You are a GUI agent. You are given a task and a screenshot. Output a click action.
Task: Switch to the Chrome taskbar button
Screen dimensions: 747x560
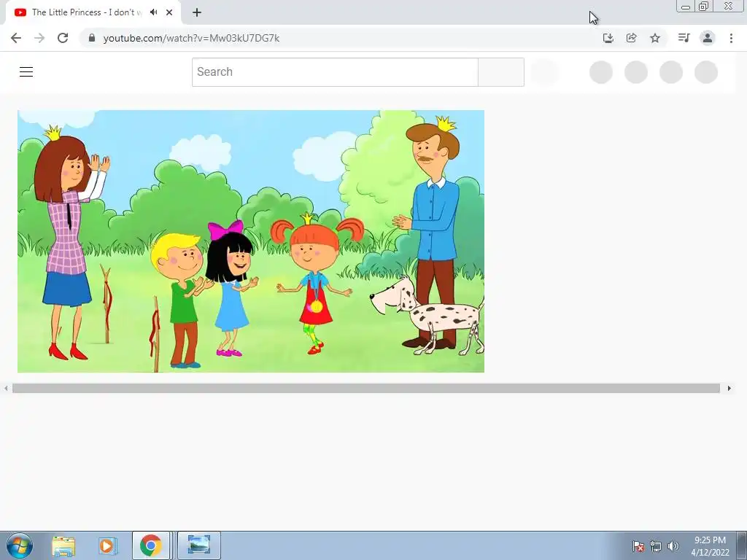click(150, 545)
